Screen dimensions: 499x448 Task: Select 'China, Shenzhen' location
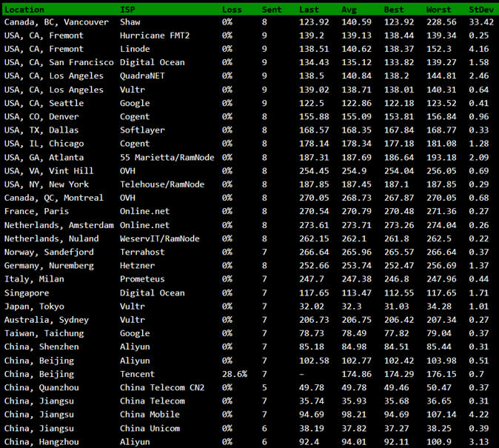click(41, 347)
